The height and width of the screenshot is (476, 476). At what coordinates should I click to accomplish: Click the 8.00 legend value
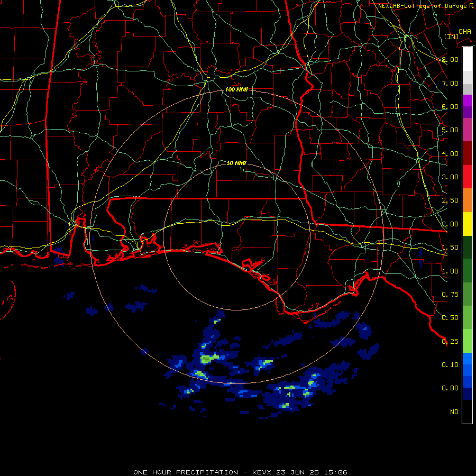click(450, 59)
